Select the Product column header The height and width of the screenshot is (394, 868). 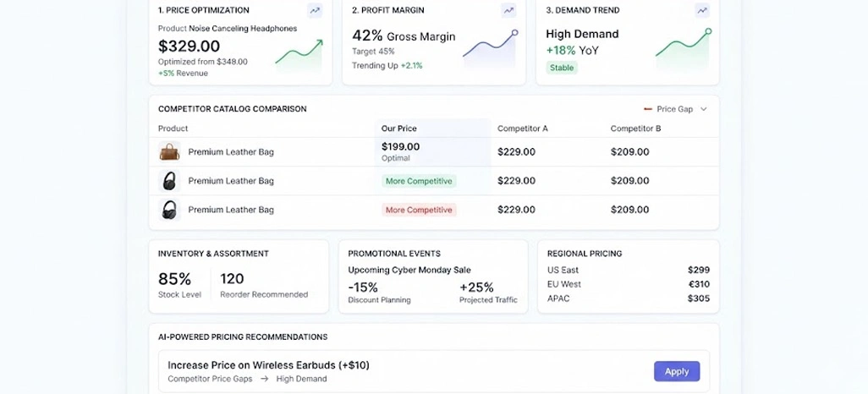click(173, 129)
